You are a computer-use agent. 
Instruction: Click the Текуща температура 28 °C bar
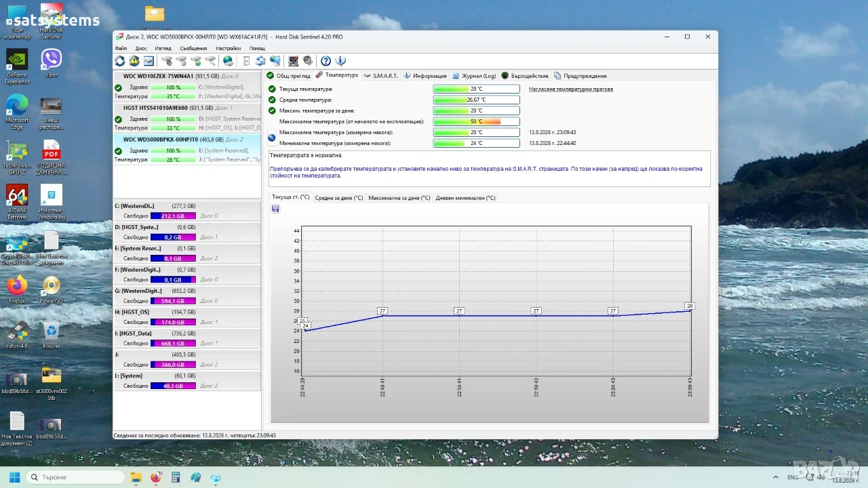[476, 89]
